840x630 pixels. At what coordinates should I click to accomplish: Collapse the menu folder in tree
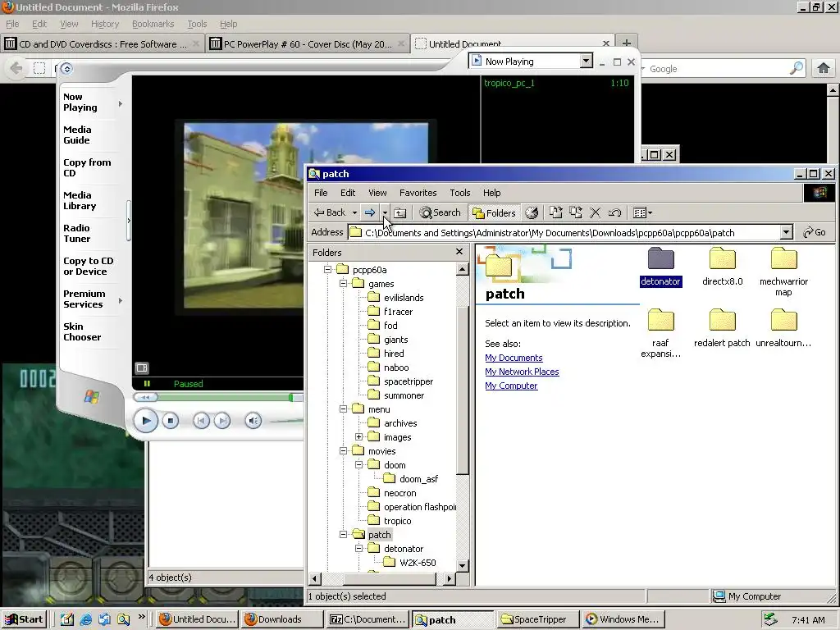(x=344, y=409)
